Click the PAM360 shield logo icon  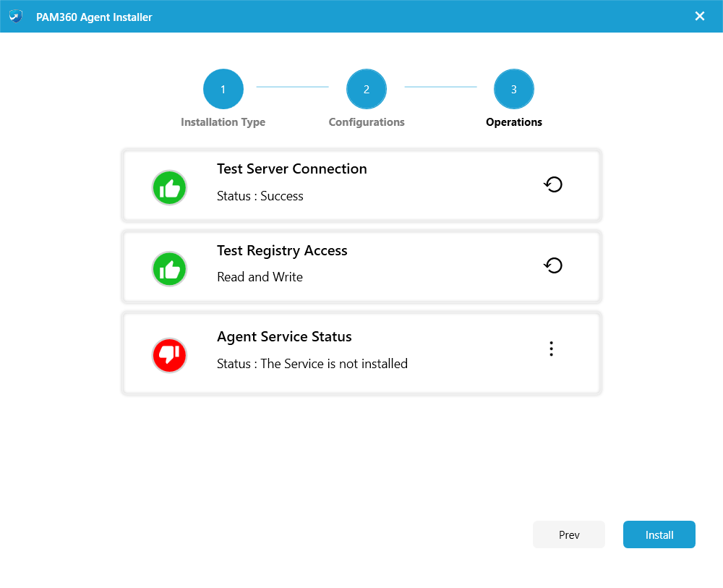coord(16,17)
